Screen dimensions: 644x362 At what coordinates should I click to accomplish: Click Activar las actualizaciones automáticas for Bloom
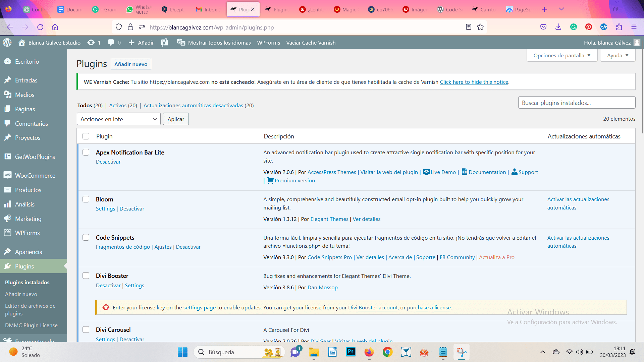point(578,203)
